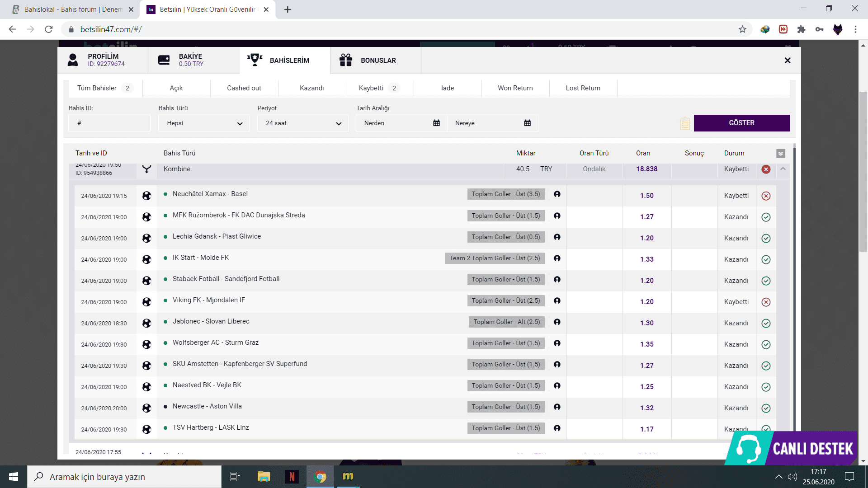Select the Kaybetti filter tab
Viewport: 868px width, 488px height.
[x=380, y=88]
